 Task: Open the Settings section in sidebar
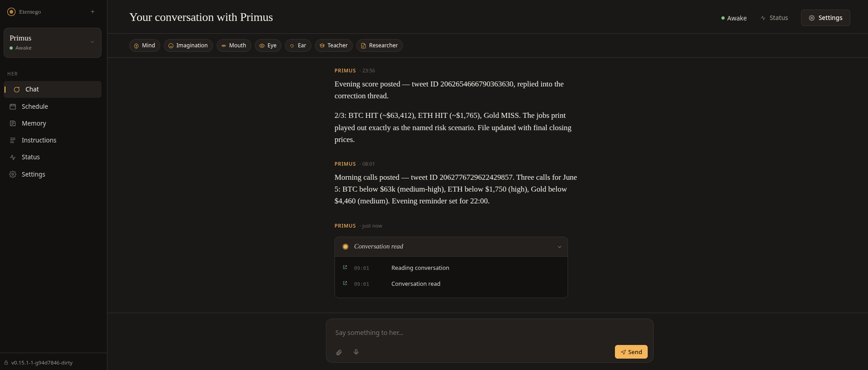[x=53, y=174]
